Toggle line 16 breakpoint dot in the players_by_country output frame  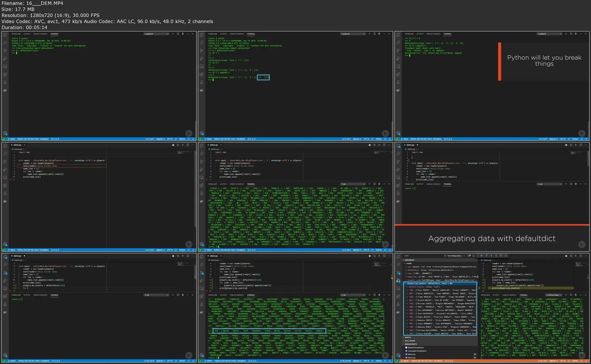click(x=207, y=291)
